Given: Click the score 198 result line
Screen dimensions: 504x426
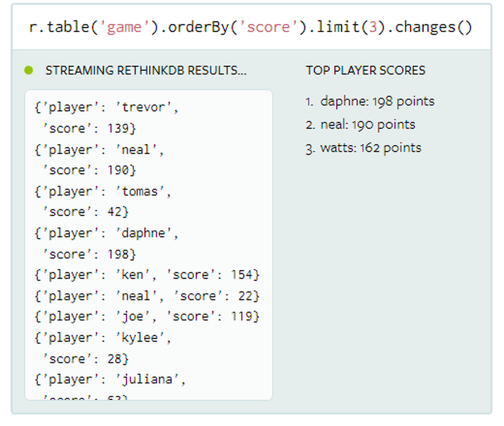Looking at the screenshot, I should (89, 255).
